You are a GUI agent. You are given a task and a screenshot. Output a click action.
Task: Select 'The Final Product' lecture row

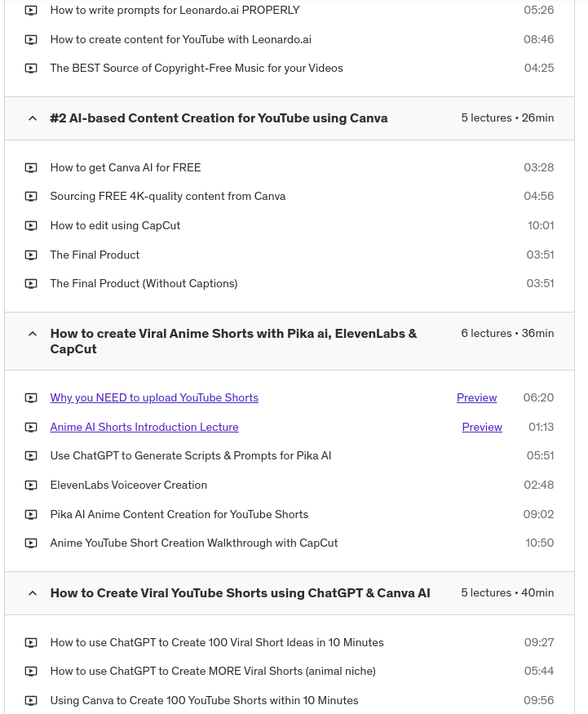tap(95, 255)
